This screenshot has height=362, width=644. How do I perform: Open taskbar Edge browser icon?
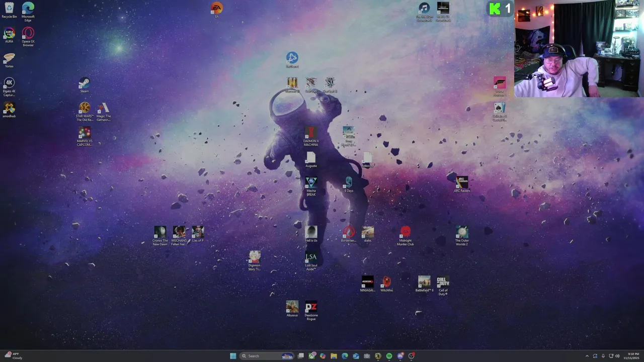click(x=345, y=356)
